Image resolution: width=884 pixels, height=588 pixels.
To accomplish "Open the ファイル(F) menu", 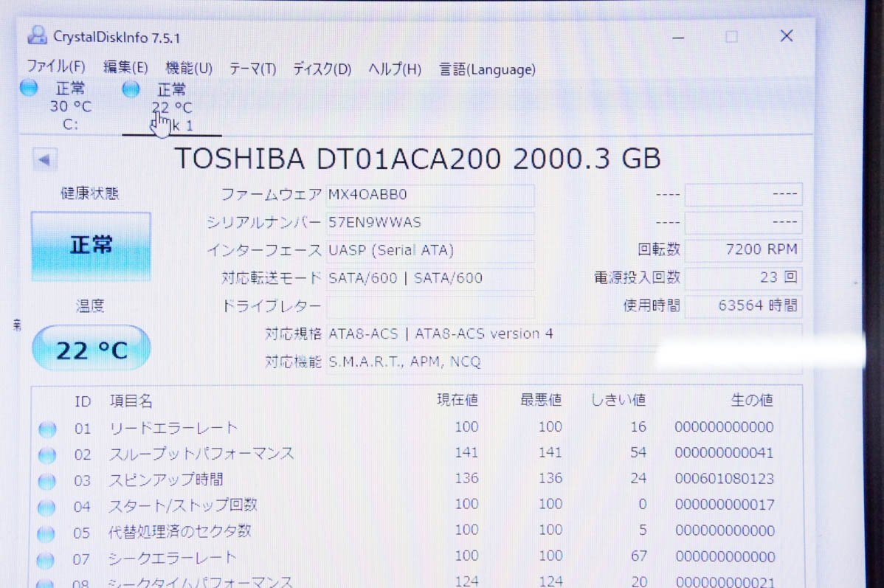I will point(56,66).
